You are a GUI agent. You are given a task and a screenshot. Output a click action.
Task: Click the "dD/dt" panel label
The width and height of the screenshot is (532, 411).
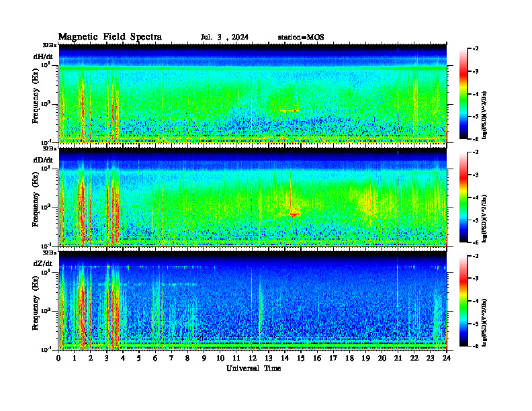[x=43, y=160]
